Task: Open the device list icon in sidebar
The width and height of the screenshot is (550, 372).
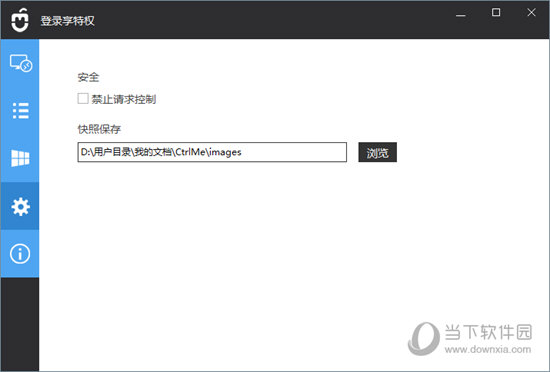Action: (x=20, y=111)
